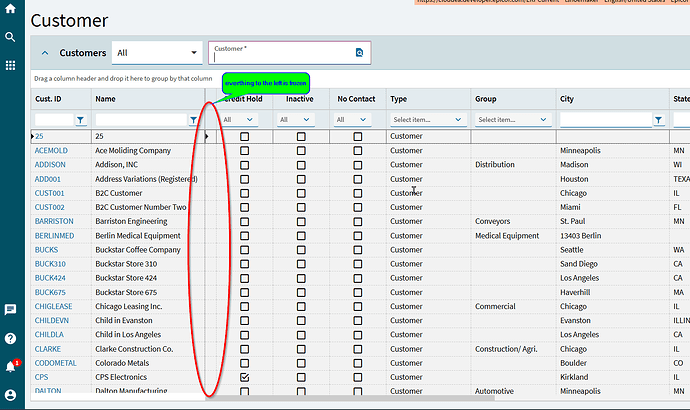
Task: Open customer link CUST001
Action: pos(50,193)
